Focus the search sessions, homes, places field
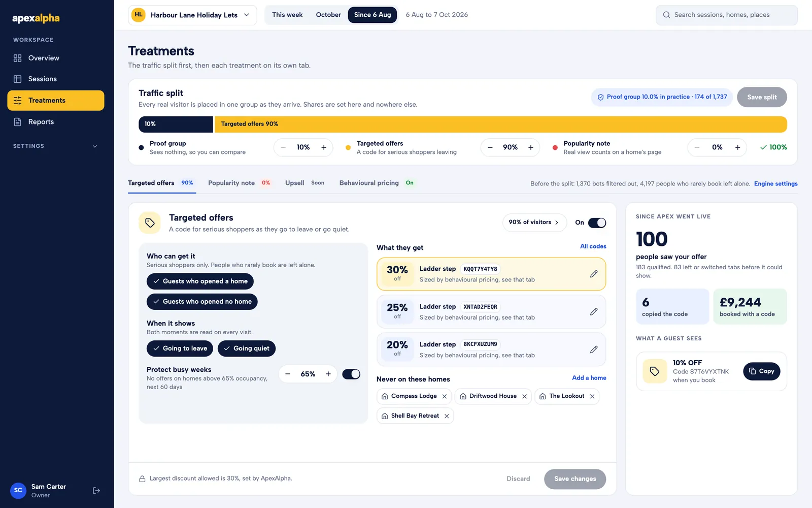The width and height of the screenshot is (812, 508). tap(726, 15)
